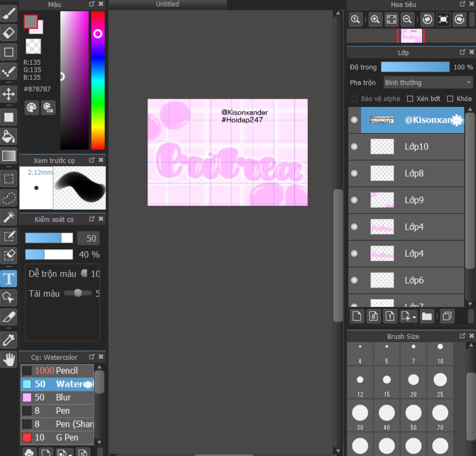
Task: Pop out the Kiểm soát cọ panel
Action: coord(92,219)
